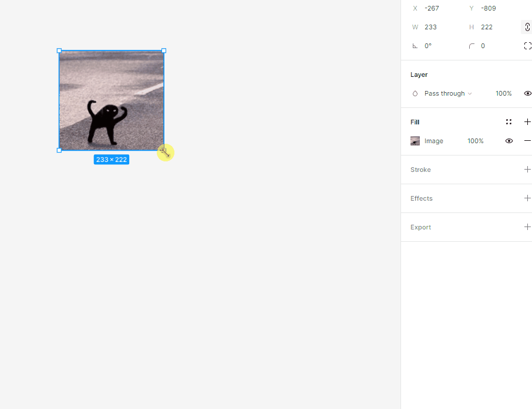Toggle the layer visibility eye icon
Screen dimensions: 532x409
(x=527, y=93)
